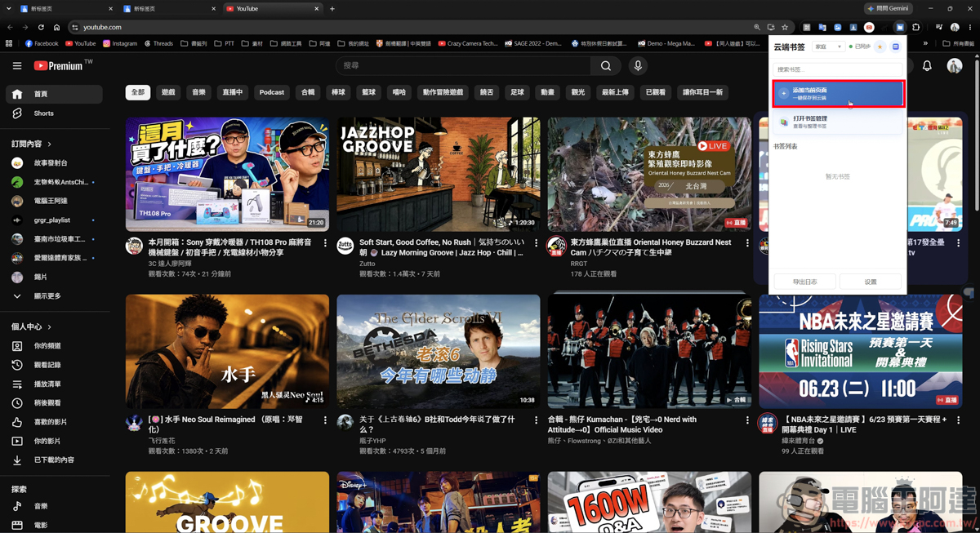Expand the 訂閱內容 section chevron
This screenshot has height=533, width=980.
(x=49, y=144)
